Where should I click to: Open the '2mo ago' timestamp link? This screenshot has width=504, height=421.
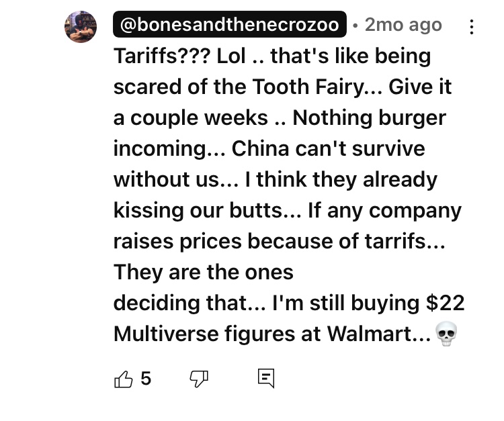click(x=403, y=25)
